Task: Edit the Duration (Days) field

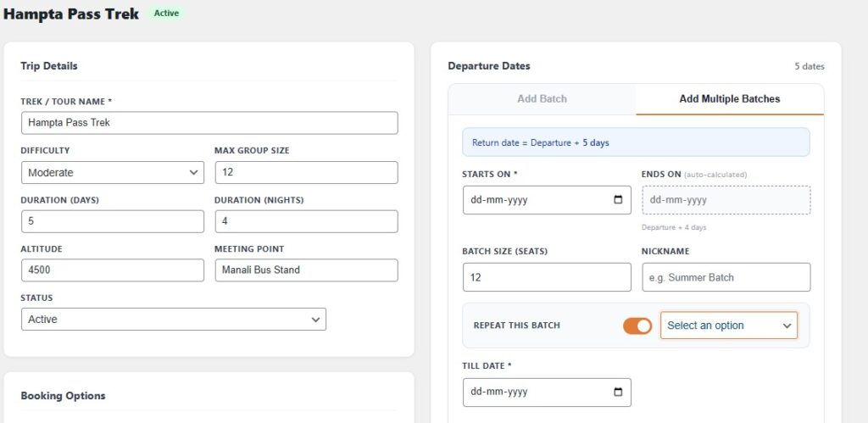Action: tap(113, 221)
